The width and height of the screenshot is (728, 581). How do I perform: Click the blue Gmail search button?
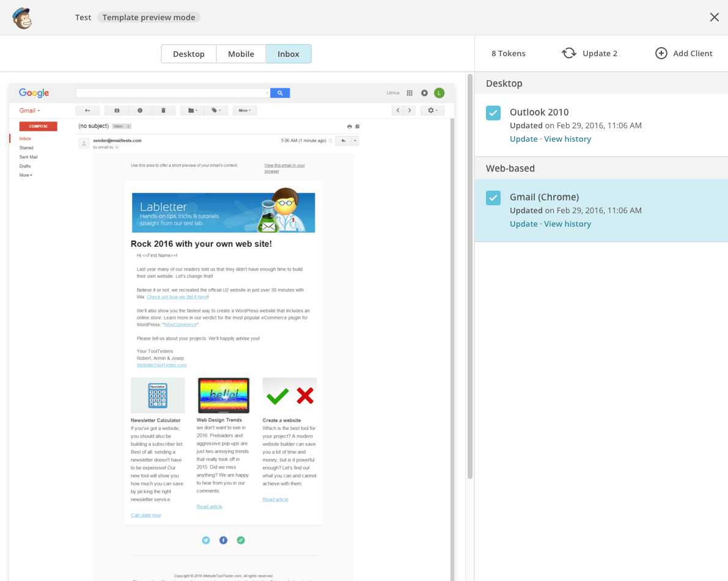[280, 93]
